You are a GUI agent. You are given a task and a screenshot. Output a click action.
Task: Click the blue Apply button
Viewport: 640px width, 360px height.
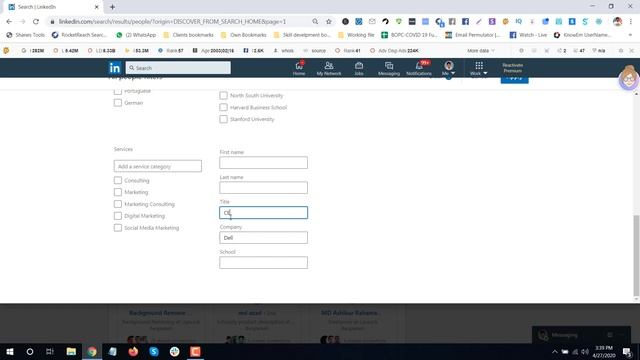point(514,80)
